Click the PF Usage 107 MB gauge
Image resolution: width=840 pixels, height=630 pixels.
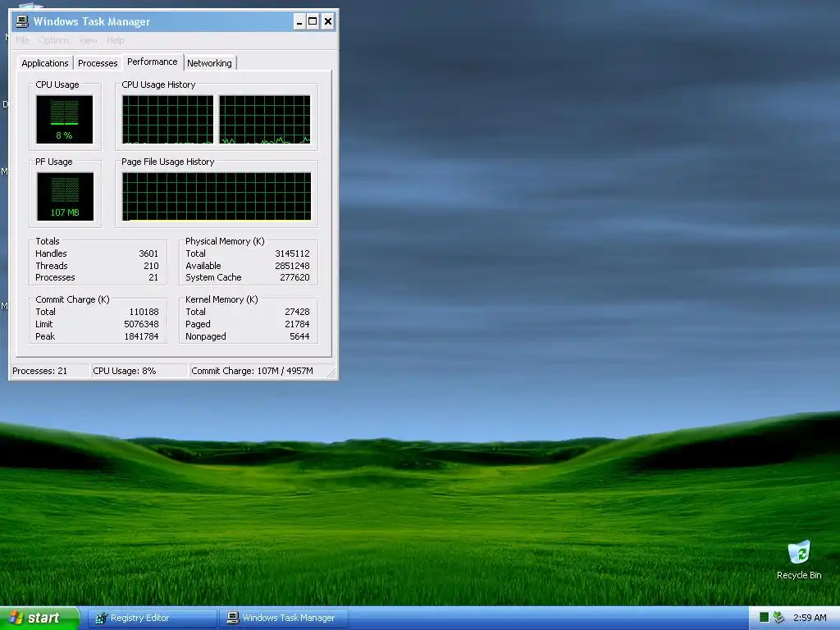tap(65, 197)
